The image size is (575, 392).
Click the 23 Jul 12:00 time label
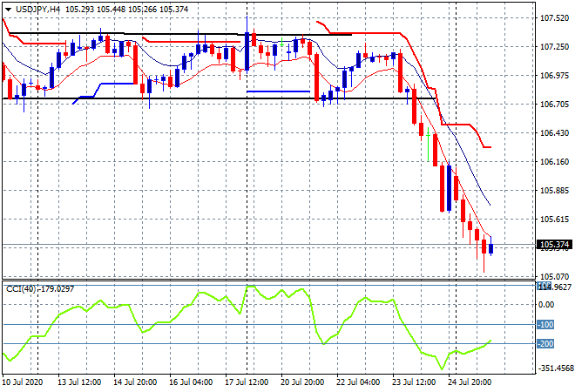point(414,382)
